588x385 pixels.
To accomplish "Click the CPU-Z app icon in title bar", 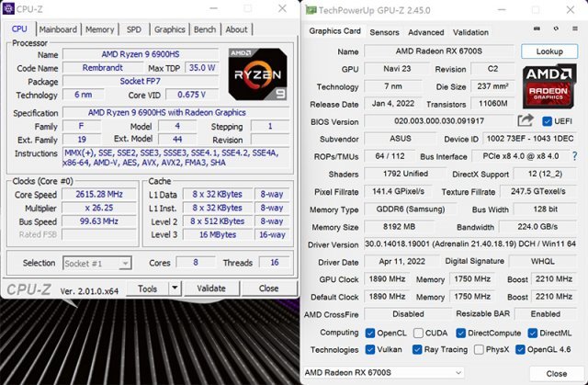I will [x=9, y=9].
